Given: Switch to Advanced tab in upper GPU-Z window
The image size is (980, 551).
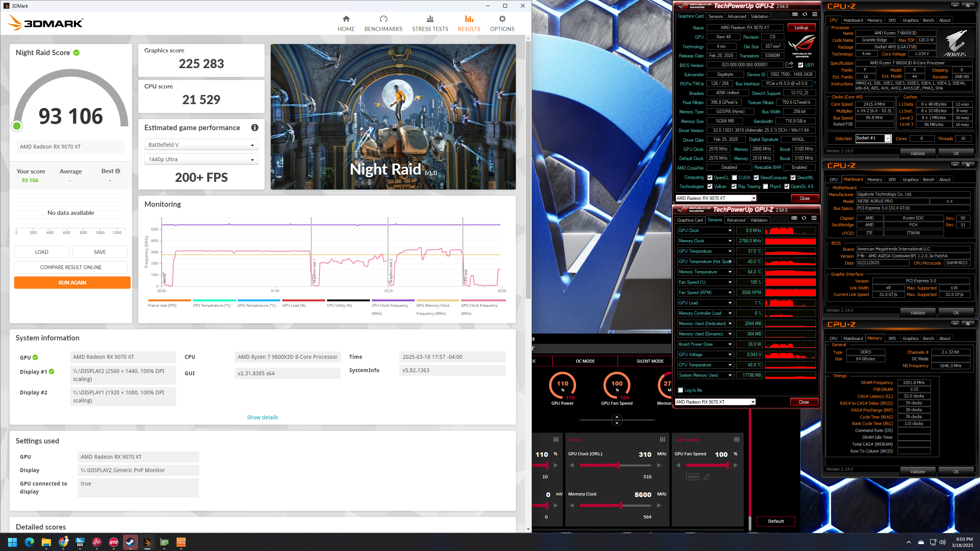Looking at the screenshot, I should 737,16.
